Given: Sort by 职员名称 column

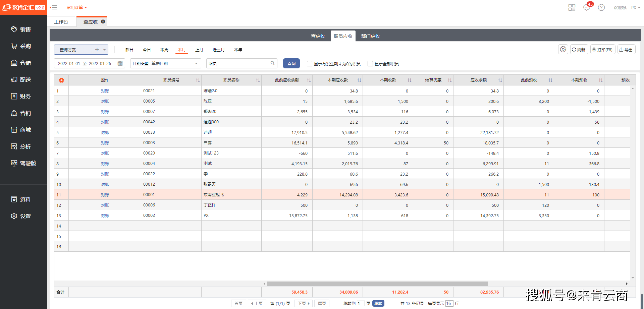Looking at the screenshot, I should coord(258,80).
